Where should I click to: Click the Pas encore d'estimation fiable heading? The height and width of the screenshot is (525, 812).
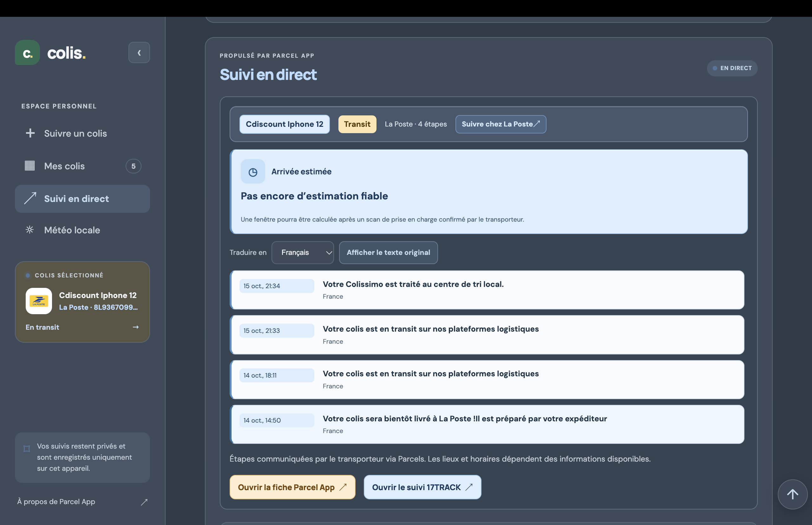[314, 196]
